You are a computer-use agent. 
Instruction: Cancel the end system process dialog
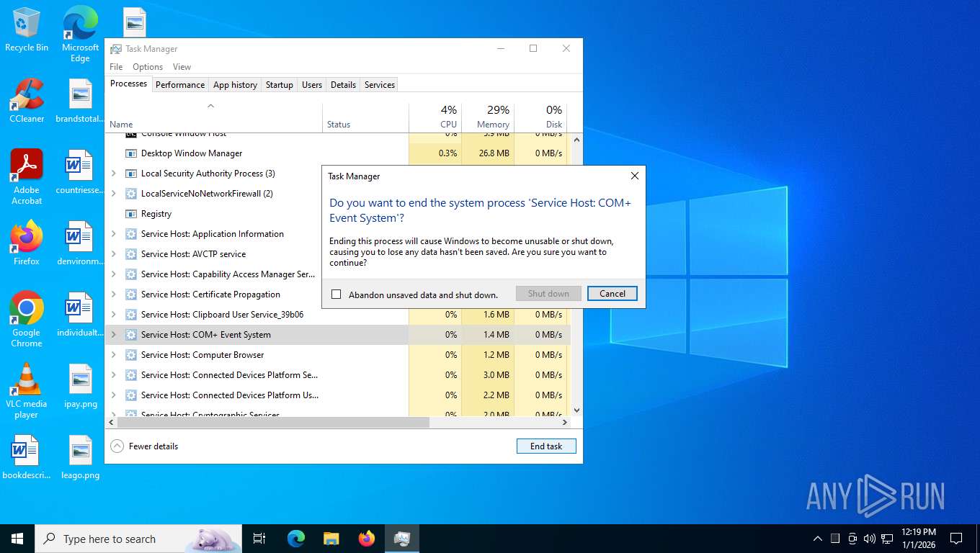coord(612,294)
